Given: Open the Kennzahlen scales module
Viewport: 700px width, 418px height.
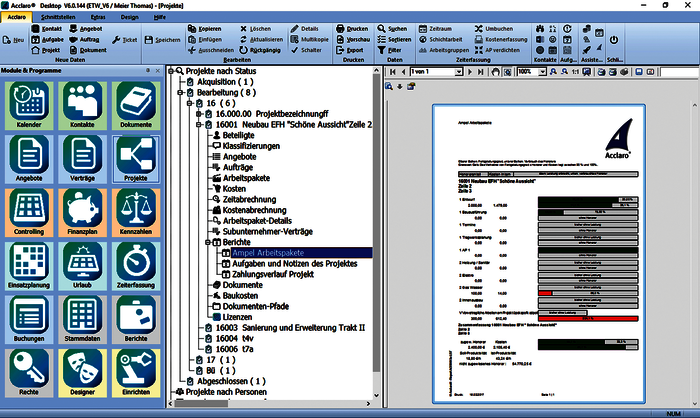Looking at the screenshot, I should [136, 213].
